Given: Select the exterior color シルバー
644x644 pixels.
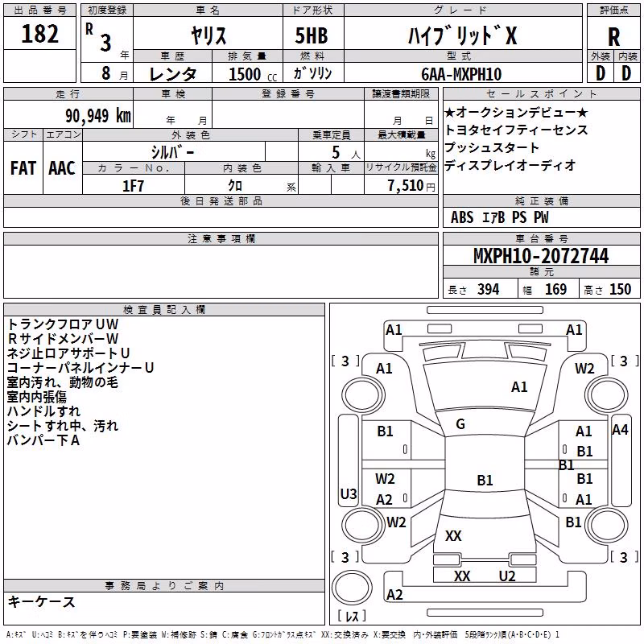Looking at the screenshot, I should (172, 152).
